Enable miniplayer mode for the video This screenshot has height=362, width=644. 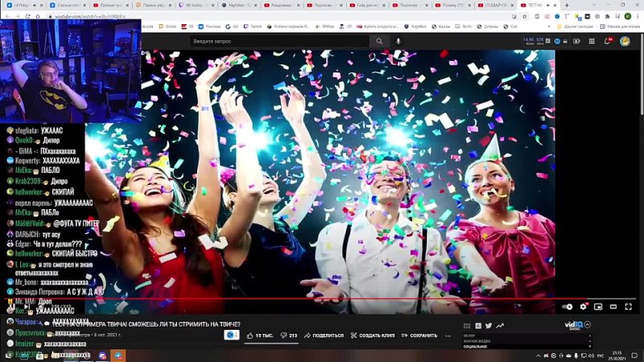pos(598,306)
